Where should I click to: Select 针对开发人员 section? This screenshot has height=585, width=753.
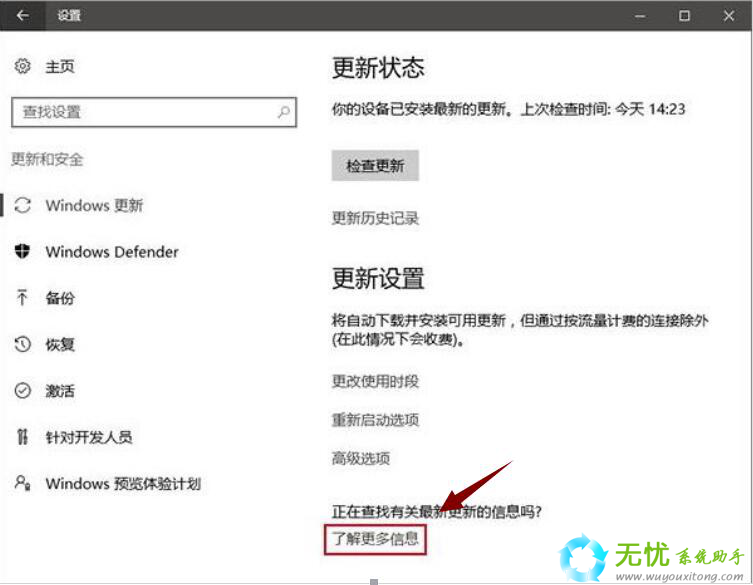click(89, 437)
